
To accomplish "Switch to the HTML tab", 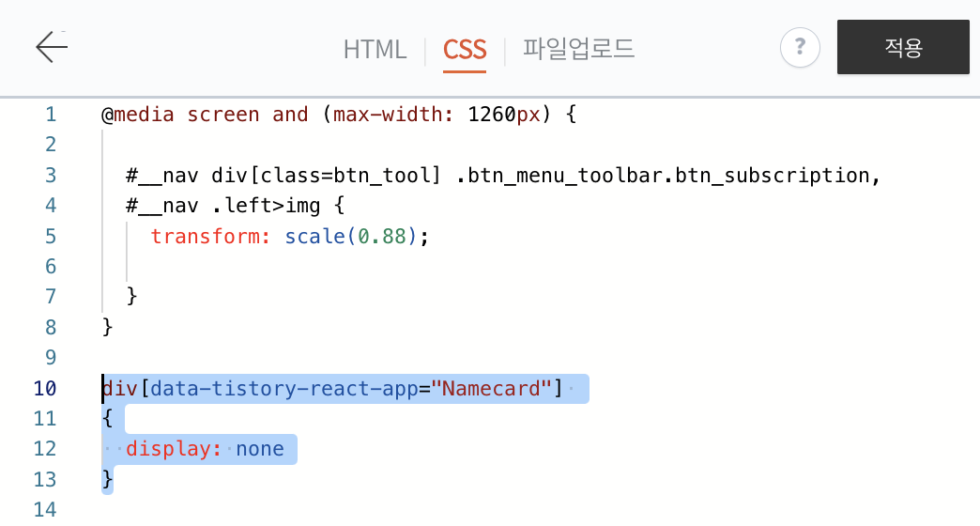I will tap(375, 50).
